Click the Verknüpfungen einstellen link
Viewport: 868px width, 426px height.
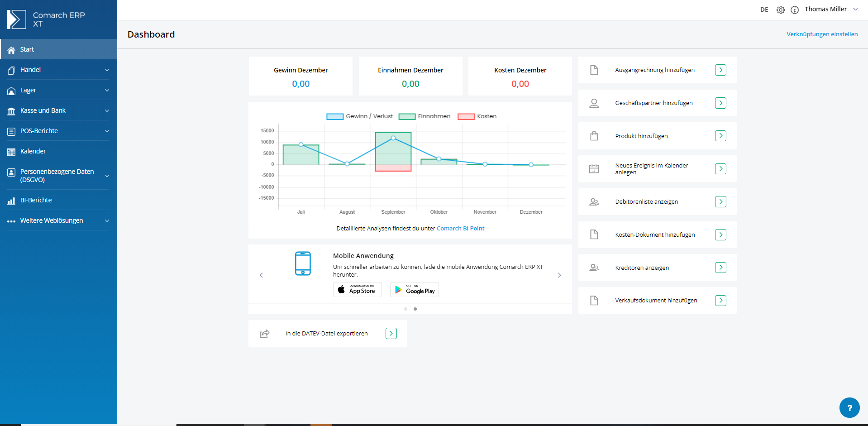point(822,34)
